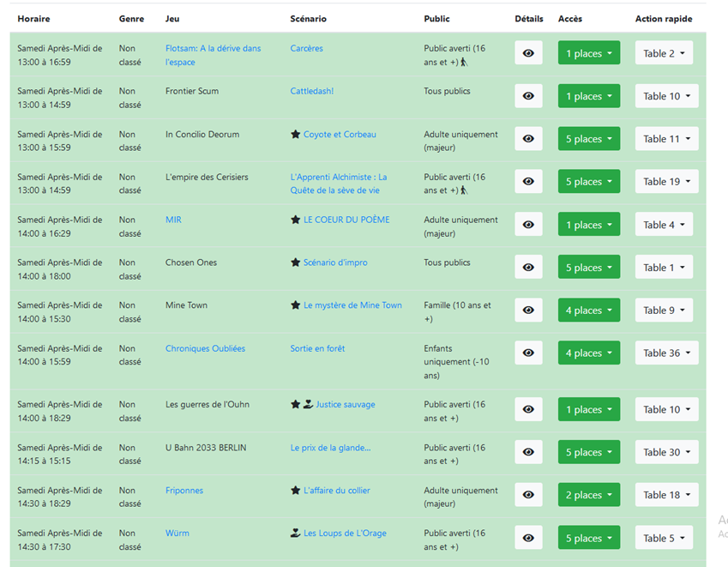This screenshot has width=728, height=567.
Task: View details of the MIR session
Action: pos(528,225)
